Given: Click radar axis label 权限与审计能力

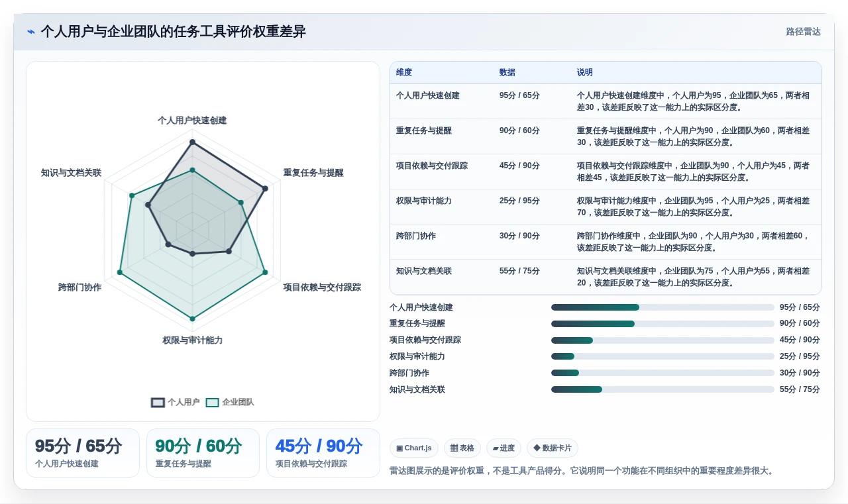Looking at the screenshot, I should (x=192, y=340).
